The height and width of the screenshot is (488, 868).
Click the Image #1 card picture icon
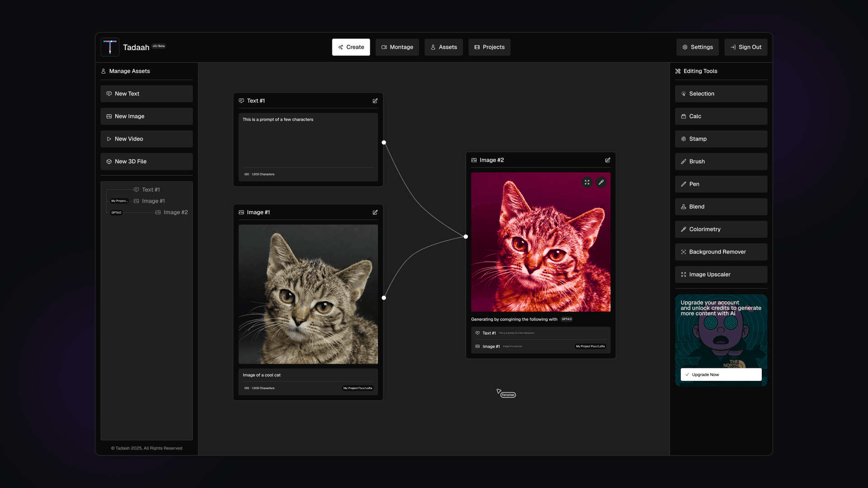click(241, 212)
